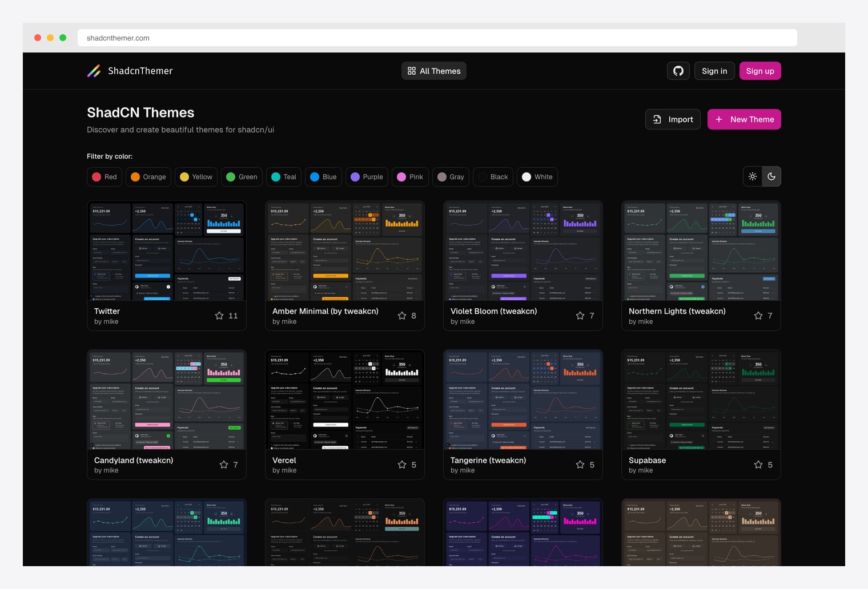Star the Northern Lights theme
The width and height of the screenshot is (868, 589).
758,316
